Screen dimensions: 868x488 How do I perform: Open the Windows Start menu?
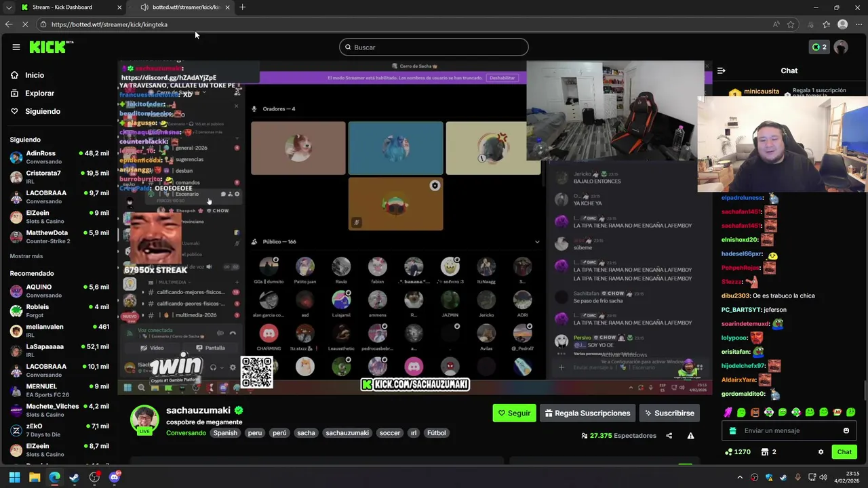[x=14, y=477]
